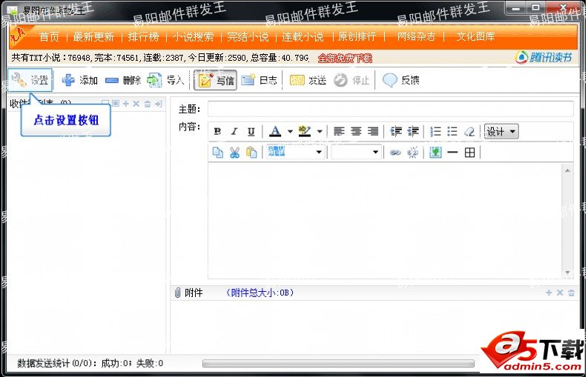Open the 原创排行 banner link
Image resolution: width=588 pixels, height=377 pixels.
click(x=357, y=36)
